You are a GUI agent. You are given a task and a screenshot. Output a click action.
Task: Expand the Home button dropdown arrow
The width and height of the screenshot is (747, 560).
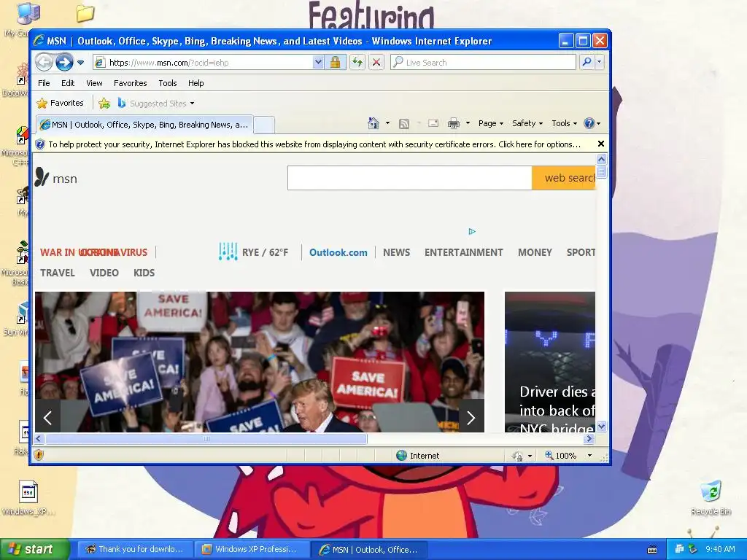point(387,123)
